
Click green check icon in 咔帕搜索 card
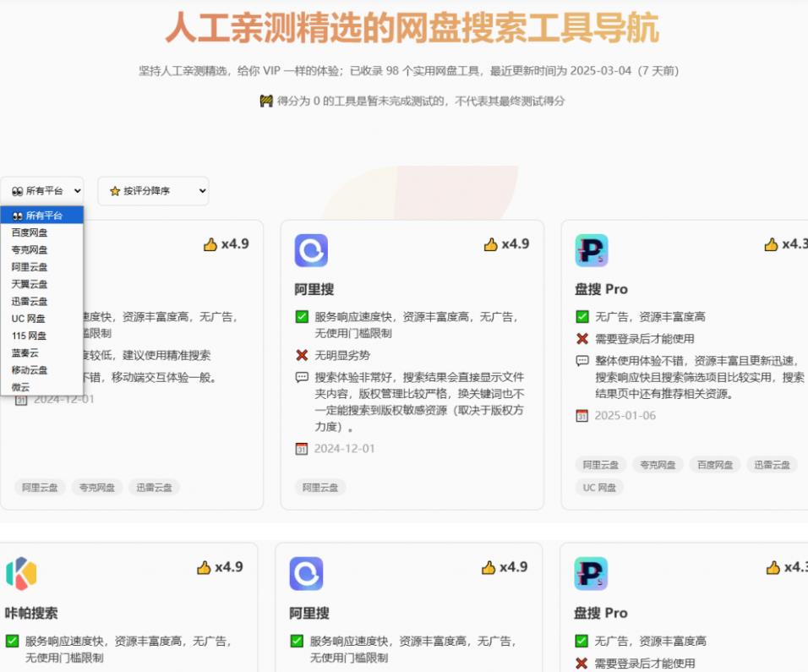12,641
